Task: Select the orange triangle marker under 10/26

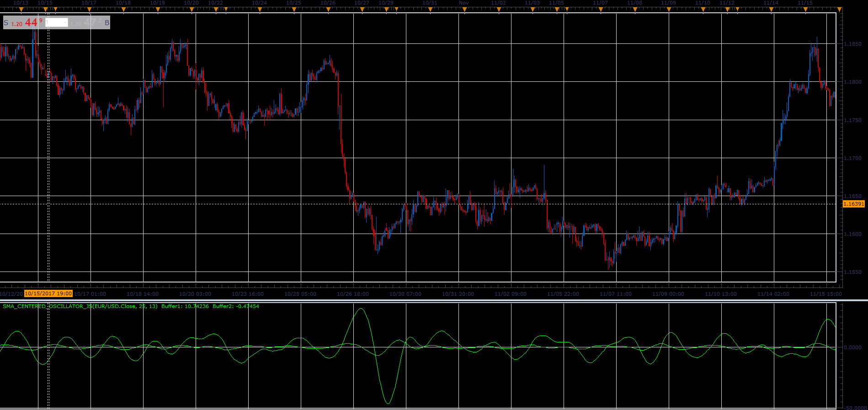Action: click(328, 10)
